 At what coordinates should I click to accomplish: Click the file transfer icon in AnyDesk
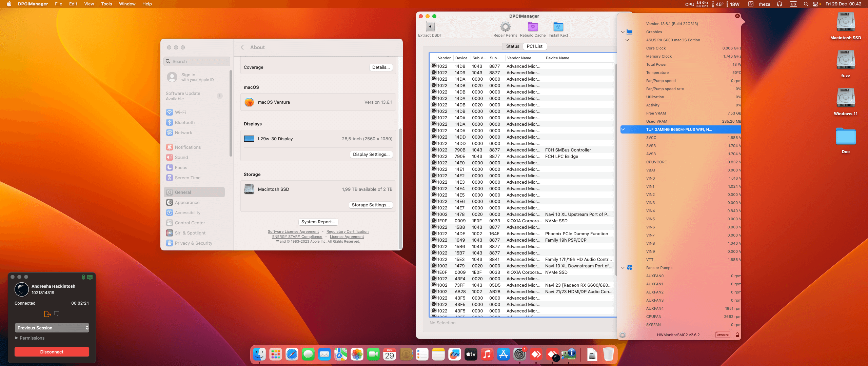pyautogui.click(x=47, y=314)
